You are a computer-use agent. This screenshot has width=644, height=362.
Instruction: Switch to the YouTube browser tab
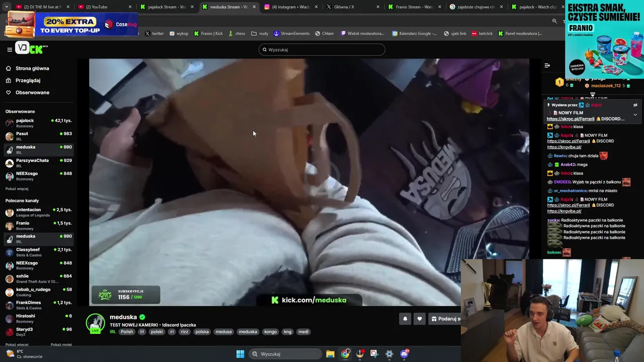[104, 7]
